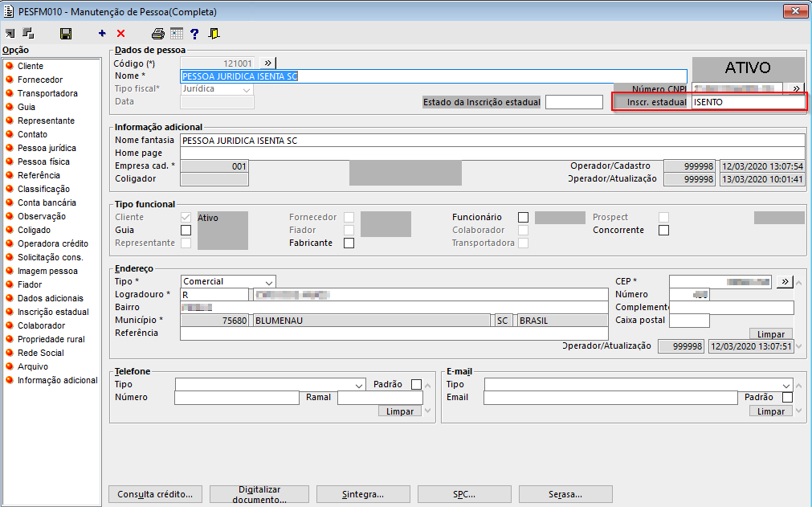This screenshot has height=507, width=812.
Task: Toggle the Telefone Padrão checkbox
Action: [x=416, y=384]
